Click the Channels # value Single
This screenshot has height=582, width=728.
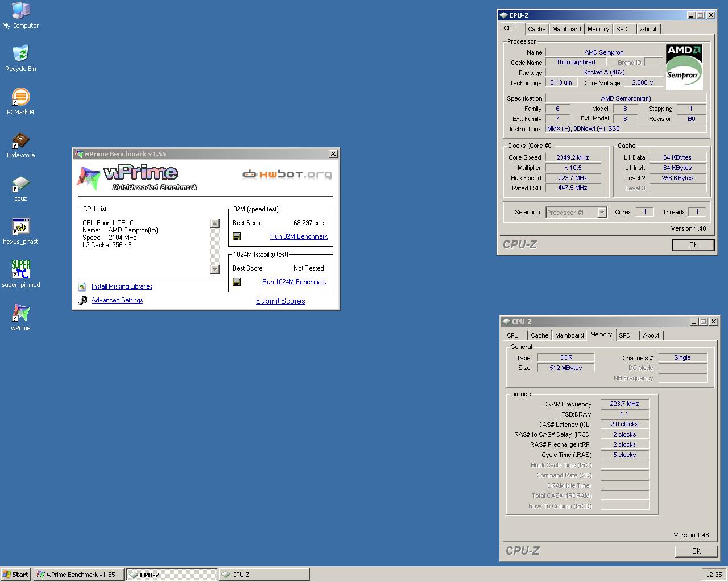point(682,357)
